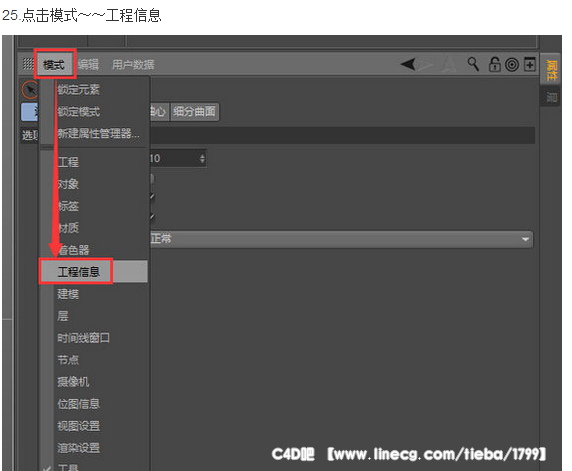Toggle the lock element icon

pyautogui.click(x=495, y=64)
